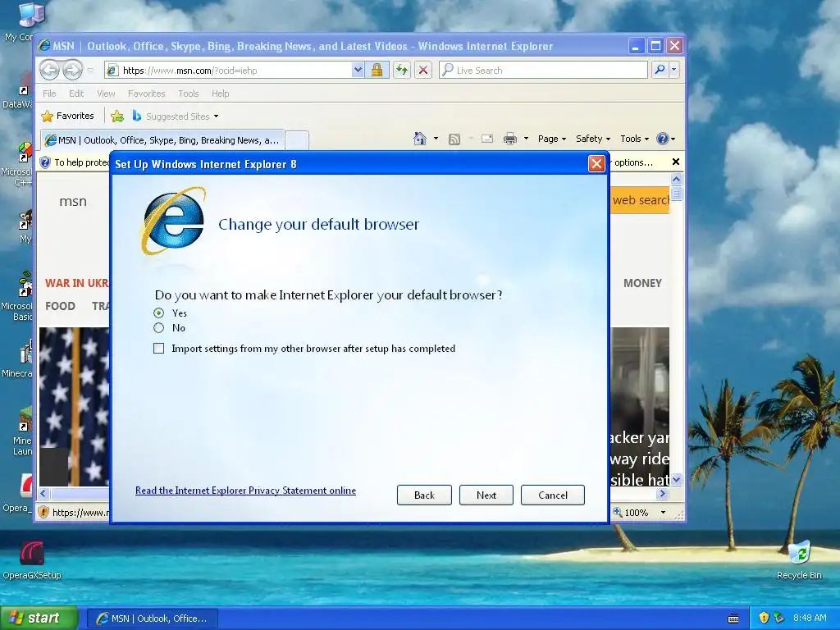The image size is (840, 630).
Task: Click the Favorites star button
Action: pyautogui.click(x=67, y=116)
